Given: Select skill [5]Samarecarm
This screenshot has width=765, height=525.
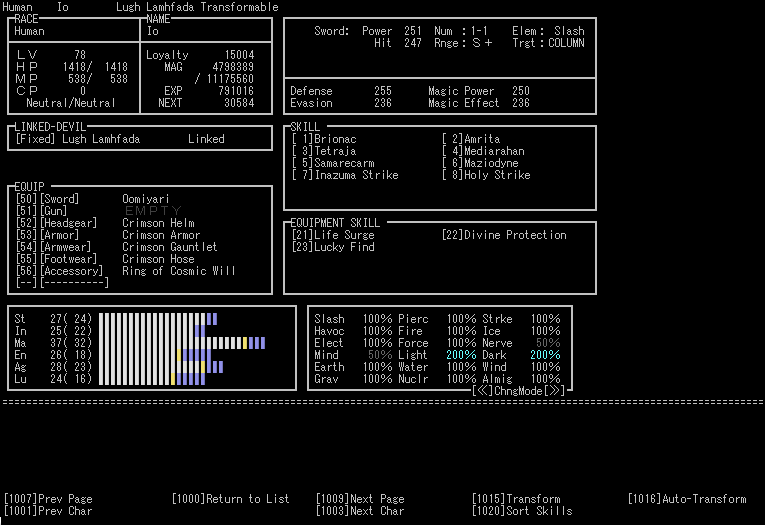Looking at the screenshot, I should coord(333,163).
